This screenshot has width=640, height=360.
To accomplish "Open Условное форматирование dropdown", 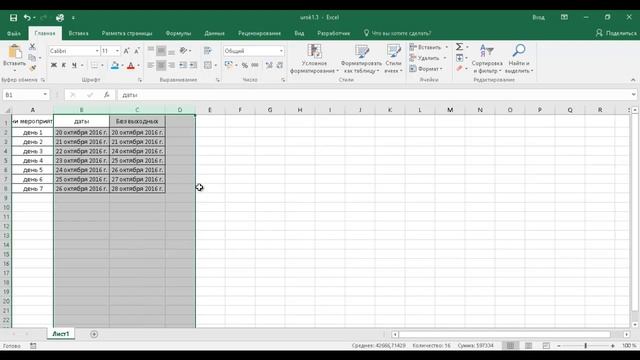I will (x=314, y=59).
